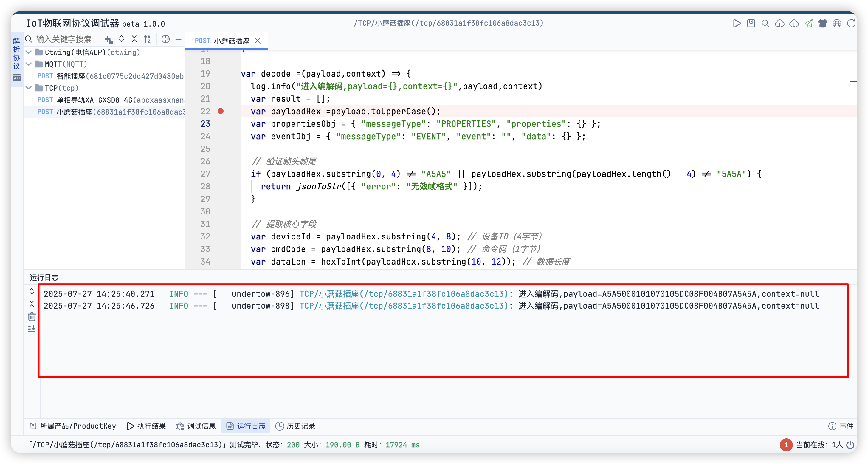Click the save floppy disk icon
Screen dimensions: 868x464
(x=751, y=23)
